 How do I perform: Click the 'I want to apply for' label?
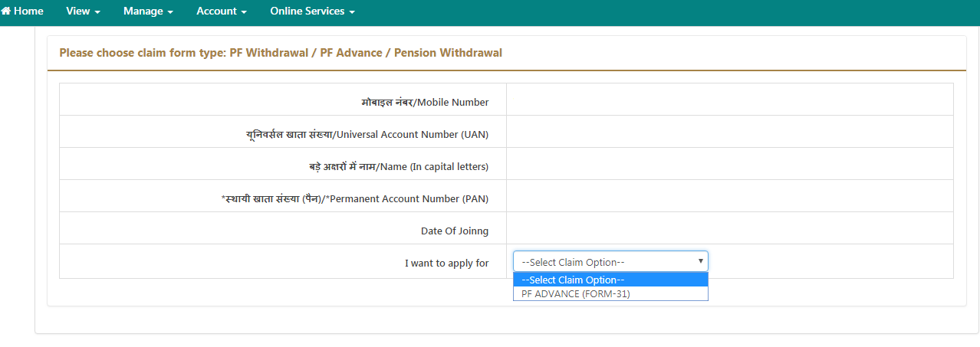coord(446,263)
